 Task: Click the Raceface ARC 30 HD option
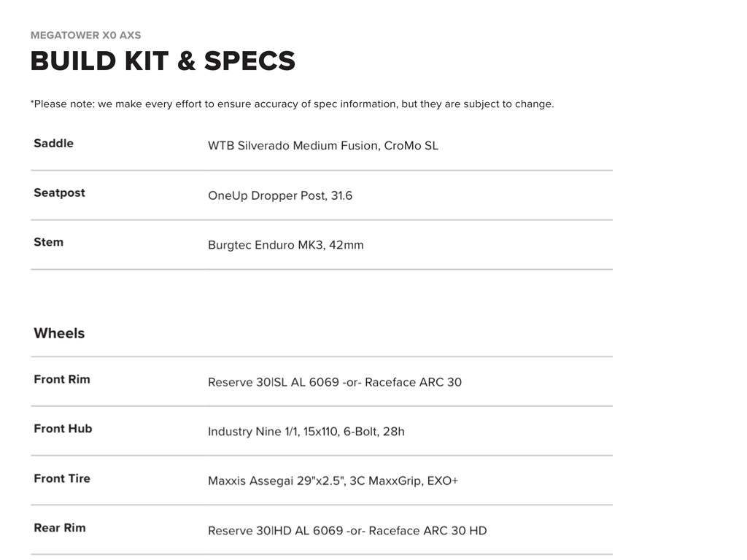pos(427,531)
